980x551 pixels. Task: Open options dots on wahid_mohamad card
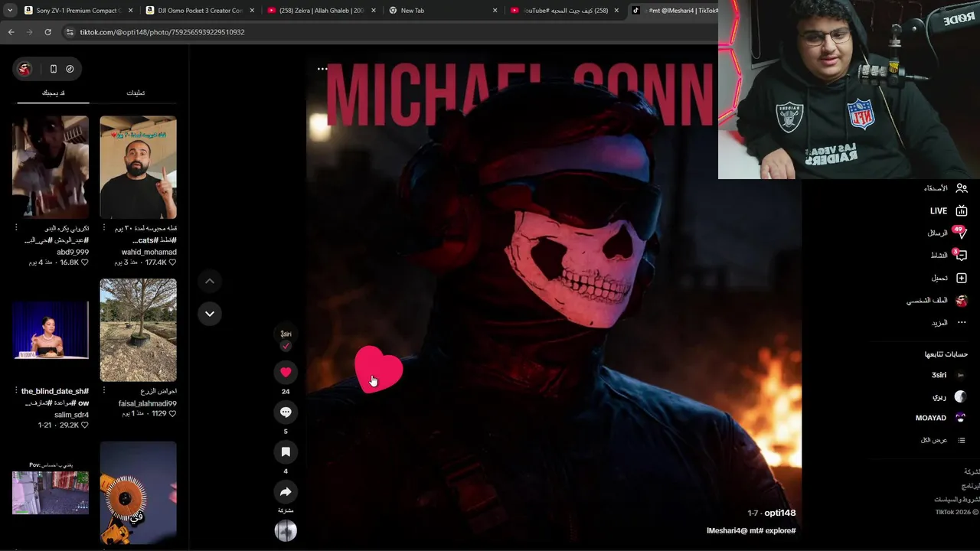(103, 228)
